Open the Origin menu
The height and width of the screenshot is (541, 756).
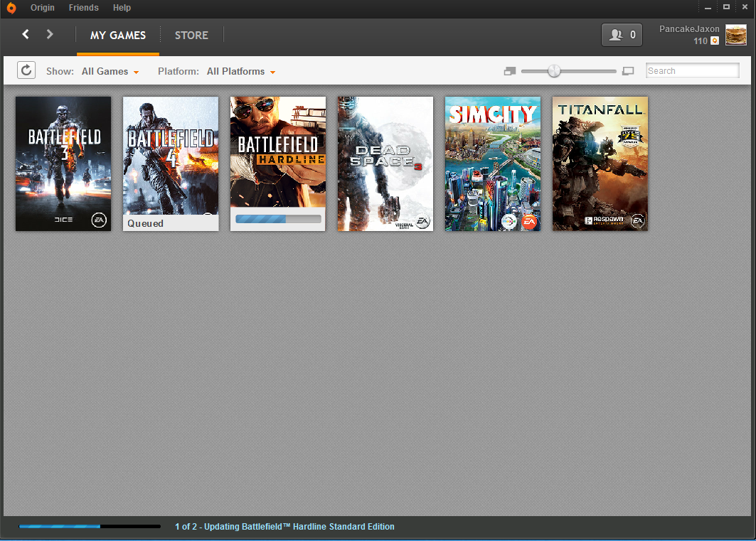[x=43, y=8]
